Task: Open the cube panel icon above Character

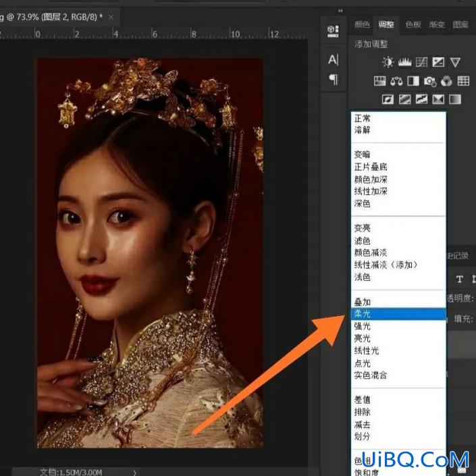Action: click(333, 31)
